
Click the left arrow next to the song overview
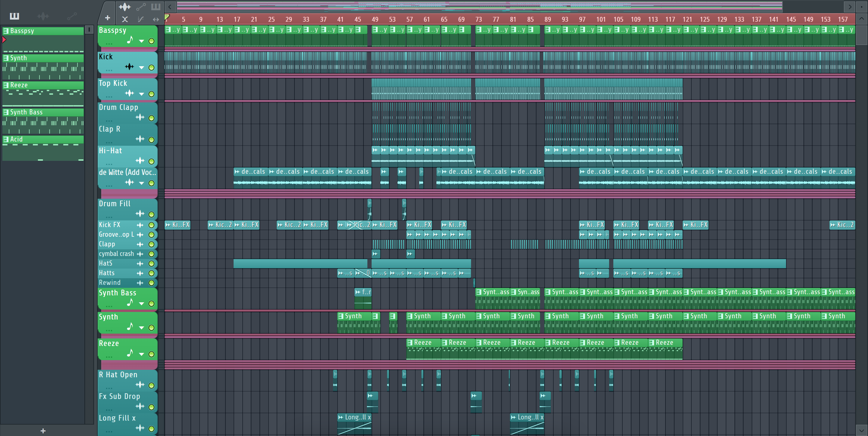point(170,7)
